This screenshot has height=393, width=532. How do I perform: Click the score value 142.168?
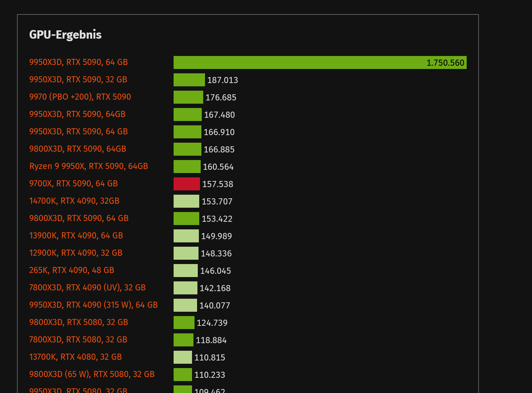pos(215,288)
